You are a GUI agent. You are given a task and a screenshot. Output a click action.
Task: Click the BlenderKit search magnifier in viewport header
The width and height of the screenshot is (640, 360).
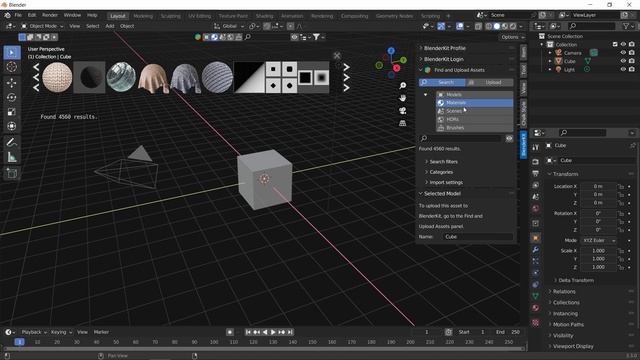click(x=247, y=37)
